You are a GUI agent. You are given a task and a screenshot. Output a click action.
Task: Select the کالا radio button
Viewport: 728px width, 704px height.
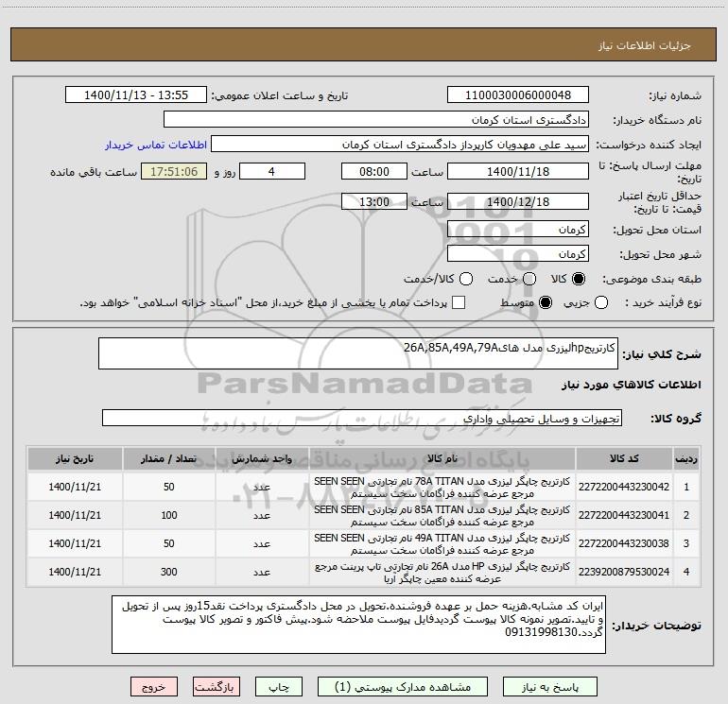[579, 279]
